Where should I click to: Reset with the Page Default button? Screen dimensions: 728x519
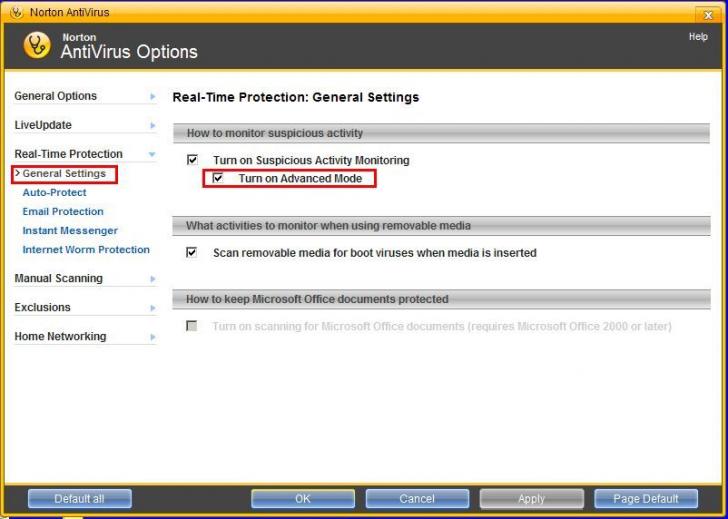(645, 498)
